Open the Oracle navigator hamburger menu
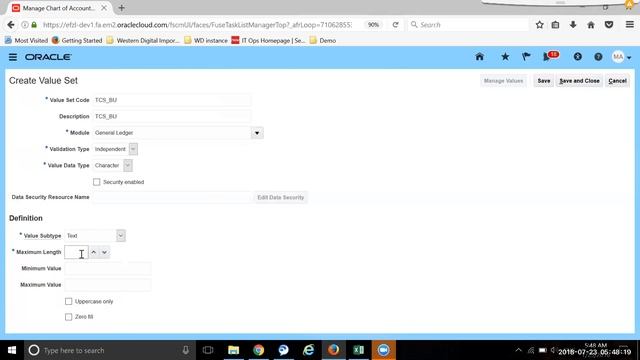The image size is (640, 360). tap(13, 57)
